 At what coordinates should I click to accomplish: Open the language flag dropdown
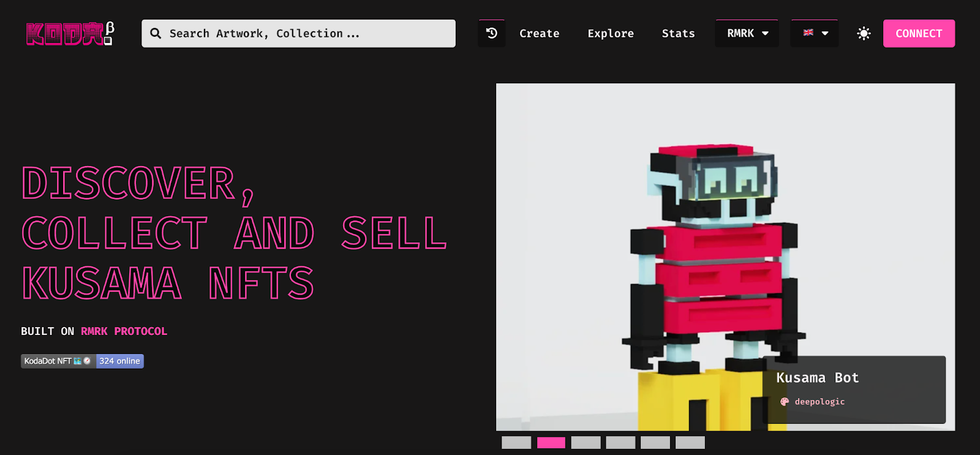[815, 33]
